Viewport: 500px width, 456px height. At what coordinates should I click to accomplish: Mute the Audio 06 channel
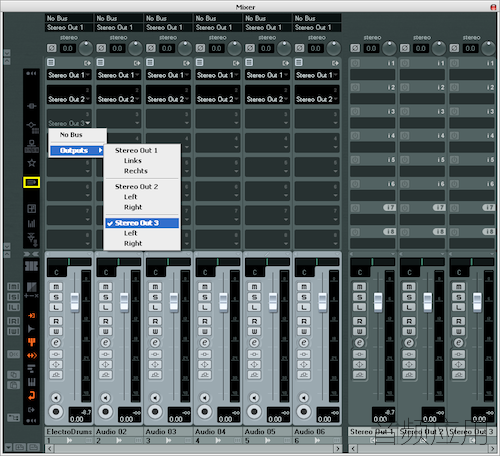click(x=304, y=287)
